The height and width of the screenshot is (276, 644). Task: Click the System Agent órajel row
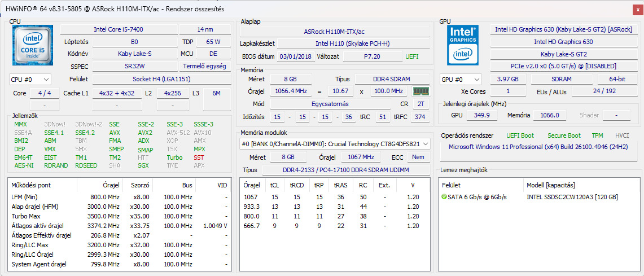(x=119, y=264)
